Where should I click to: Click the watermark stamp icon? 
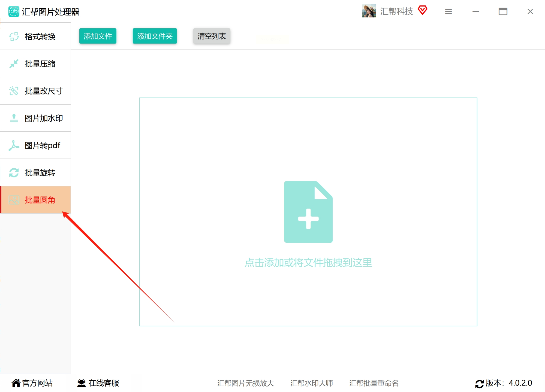(14, 118)
